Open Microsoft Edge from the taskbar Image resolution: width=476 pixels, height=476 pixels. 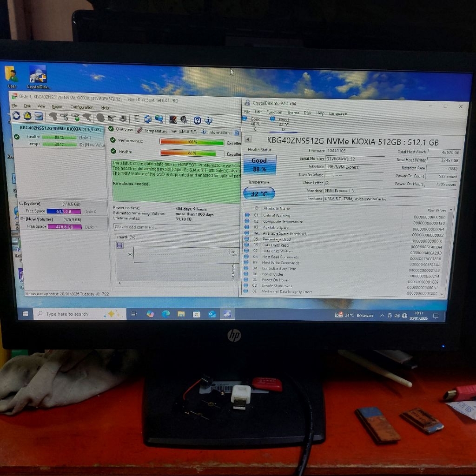[166, 314]
